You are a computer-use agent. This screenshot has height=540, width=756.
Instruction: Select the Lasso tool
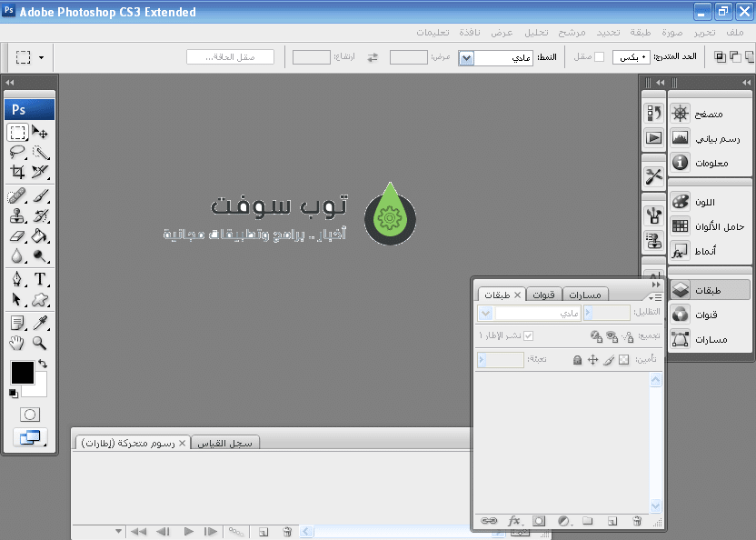pyautogui.click(x=17, y=153)
